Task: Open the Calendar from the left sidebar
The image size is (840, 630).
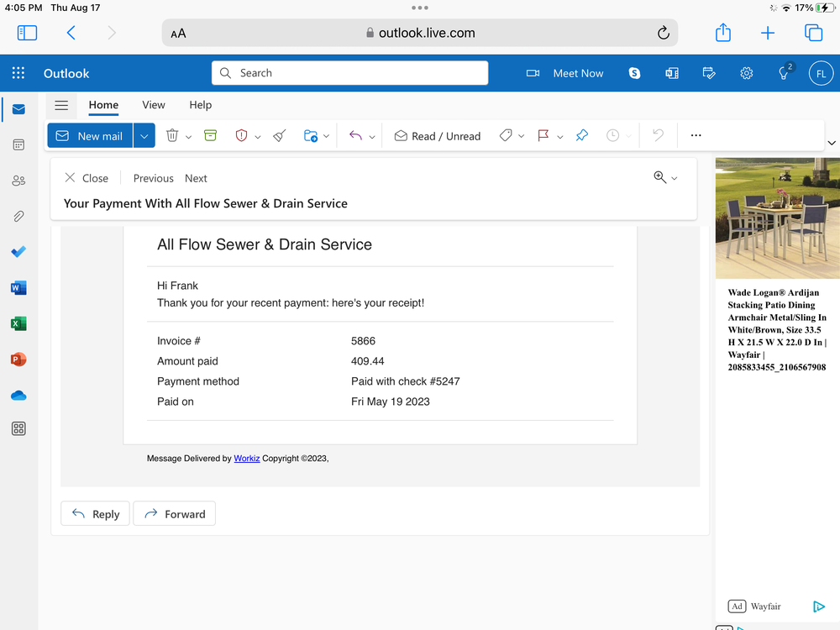Action: [18, 144]
